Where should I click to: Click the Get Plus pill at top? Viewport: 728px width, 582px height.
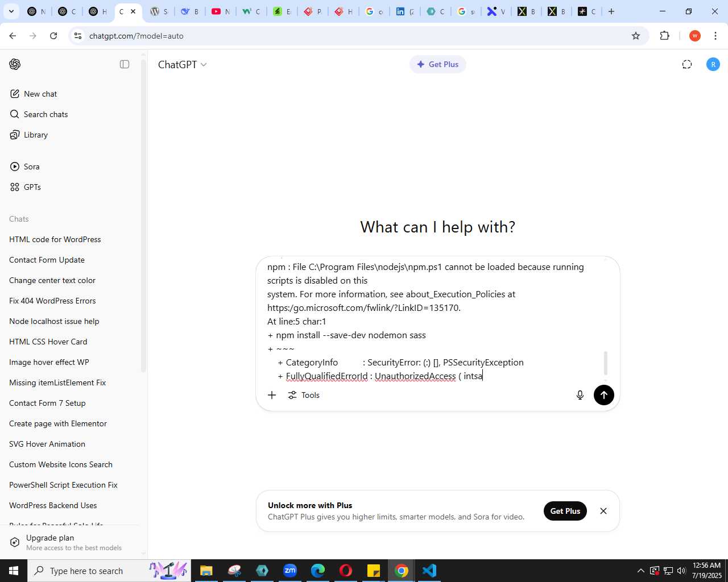[438, 64]
